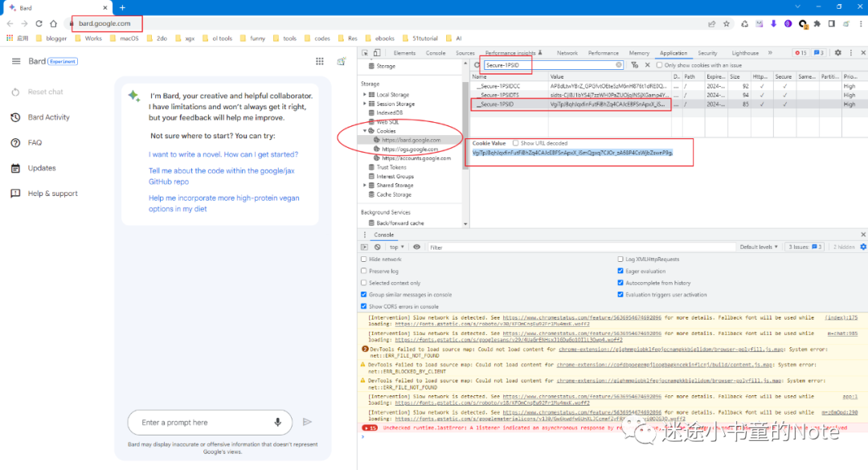Check Show URL decoded
This screenshot has height=470, width=868.
[x=515, y=143]
